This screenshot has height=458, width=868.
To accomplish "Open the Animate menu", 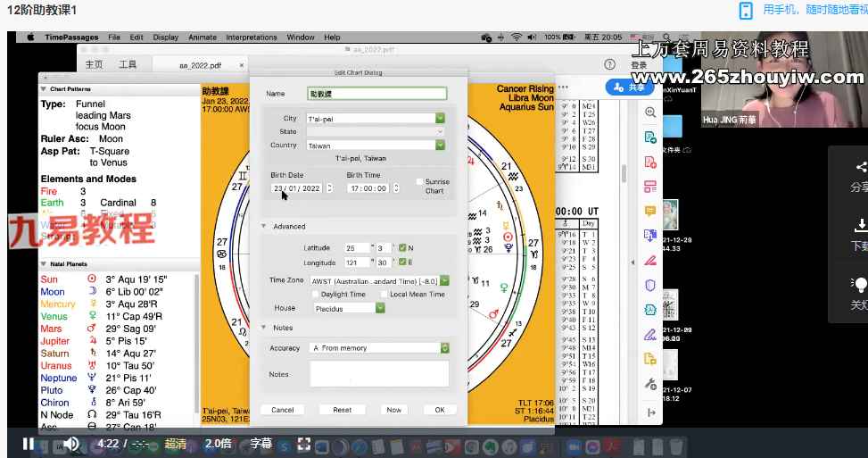I will (202, 37).
